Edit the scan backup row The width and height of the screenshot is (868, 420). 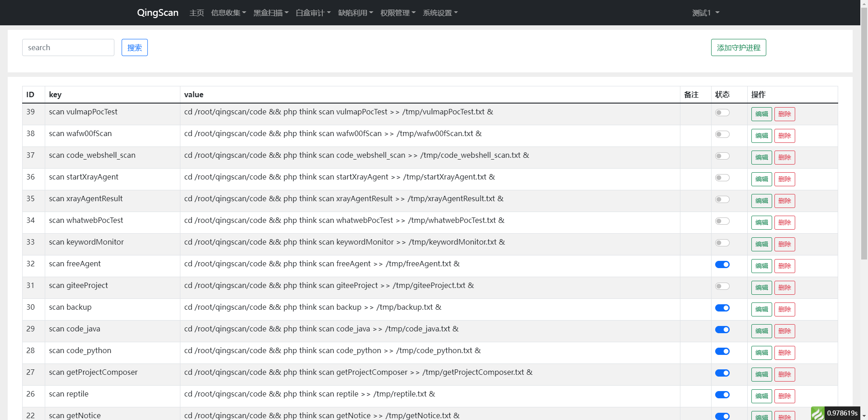[762, 309]
